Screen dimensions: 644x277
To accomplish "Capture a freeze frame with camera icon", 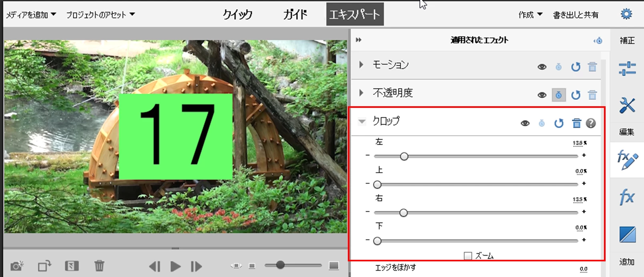I will pos(17,266).
